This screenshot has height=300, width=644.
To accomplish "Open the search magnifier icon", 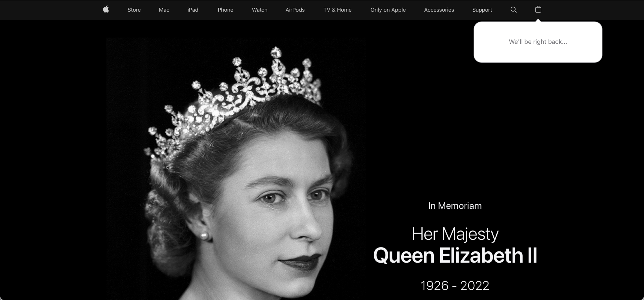I will tap(514, 10).
